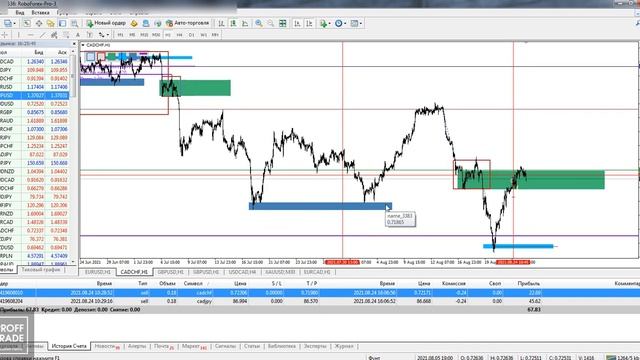
Task: Toggle Chart Shift icon
Action: pyautogui.click(x=309, y=24)
